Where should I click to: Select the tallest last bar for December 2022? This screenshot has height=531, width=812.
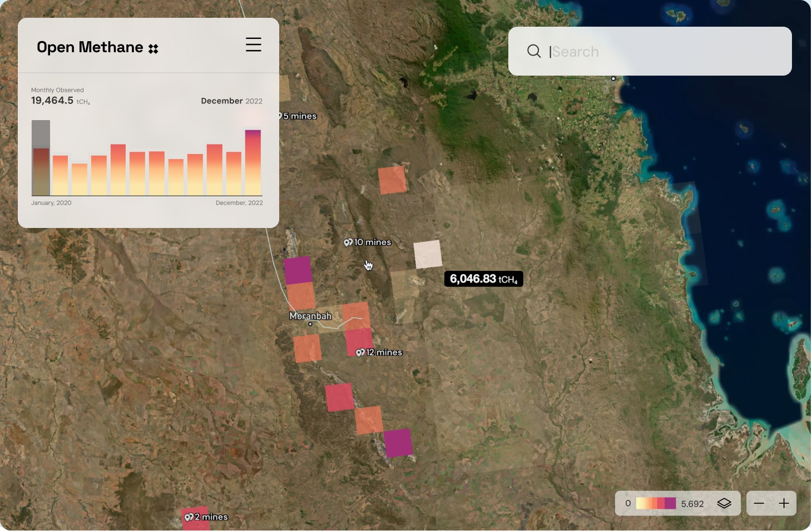[x=253, y=162]
